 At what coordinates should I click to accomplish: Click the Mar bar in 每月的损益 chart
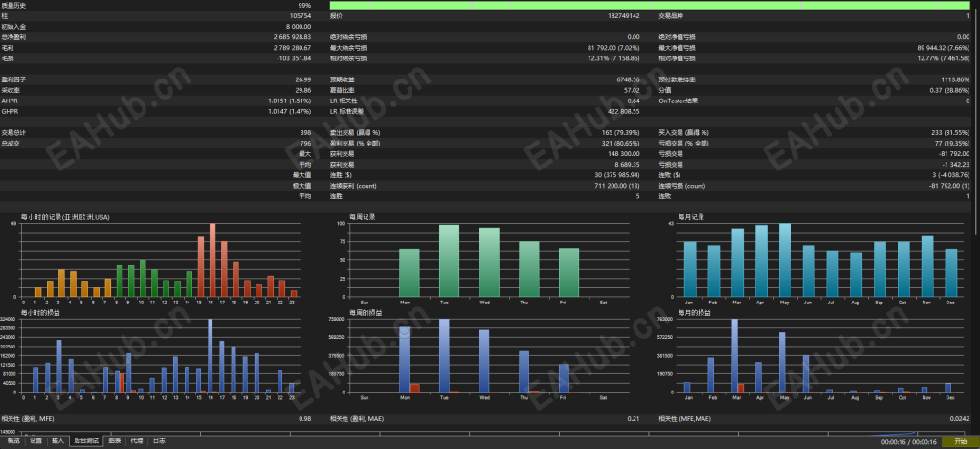click(734, 356)
